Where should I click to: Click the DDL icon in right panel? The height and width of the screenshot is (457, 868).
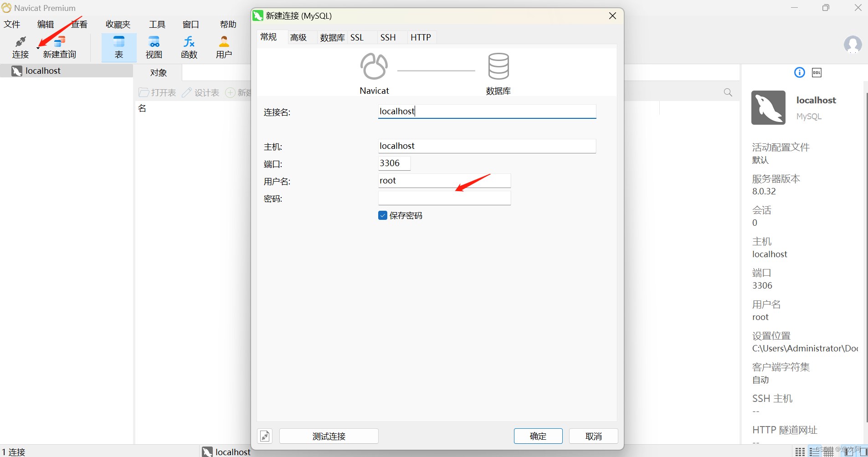coord(817,73)
